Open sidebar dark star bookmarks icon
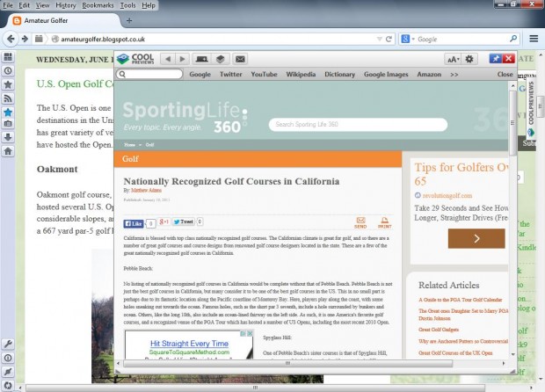 pos(8,84)
